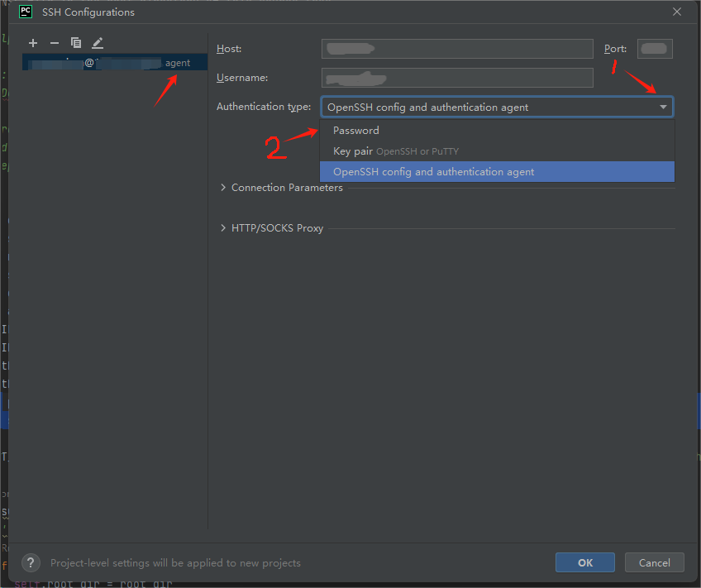This screenshot has height=588, width=701.
Task: Expand the Connection Parameters section
Action: 223,188
